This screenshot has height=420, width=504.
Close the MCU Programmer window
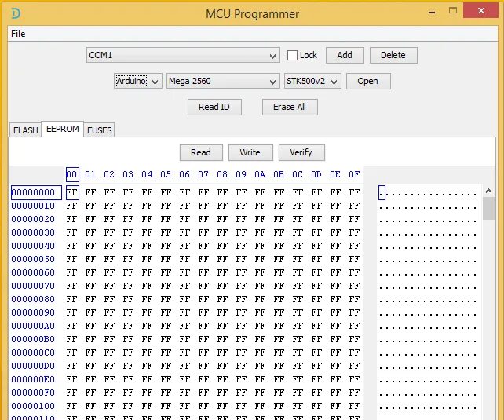[x=481, y=11]
